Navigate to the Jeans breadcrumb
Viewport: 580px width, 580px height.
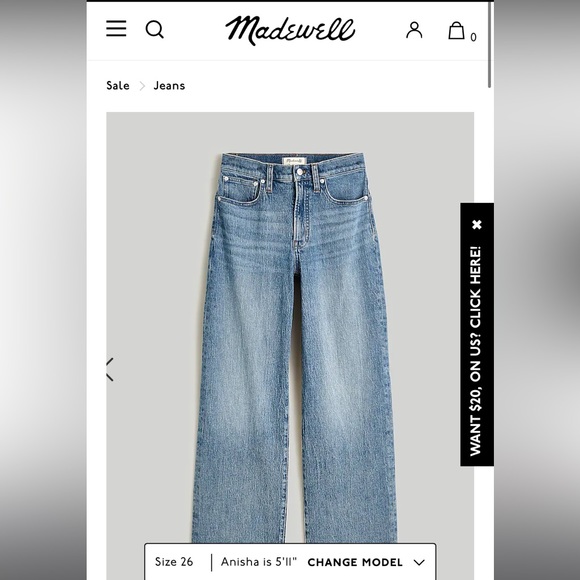coord(169,85)
